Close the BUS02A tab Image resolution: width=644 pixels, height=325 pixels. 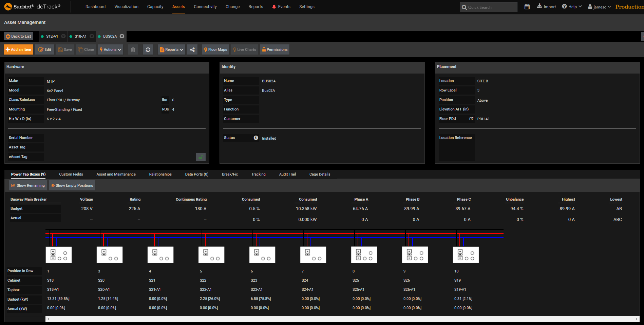click(122, 36)
